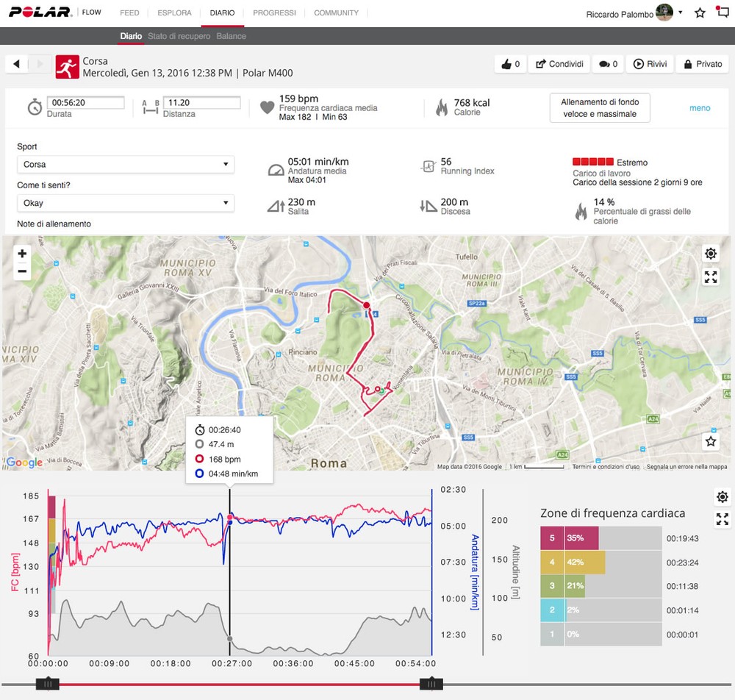Open map settings gear icon
This screenshot has width=735, height=700.
tap(710, 254)
